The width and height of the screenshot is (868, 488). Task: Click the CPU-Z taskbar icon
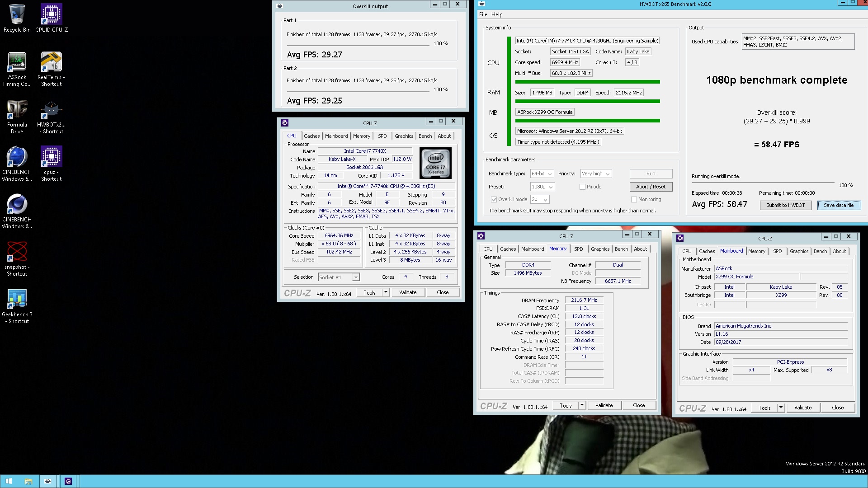click(68, 481)
